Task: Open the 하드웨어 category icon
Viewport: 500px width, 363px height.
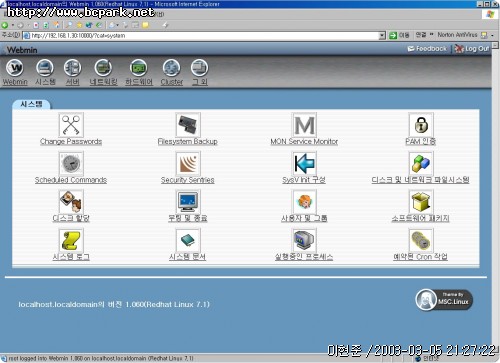Action: tap(139, 68)
